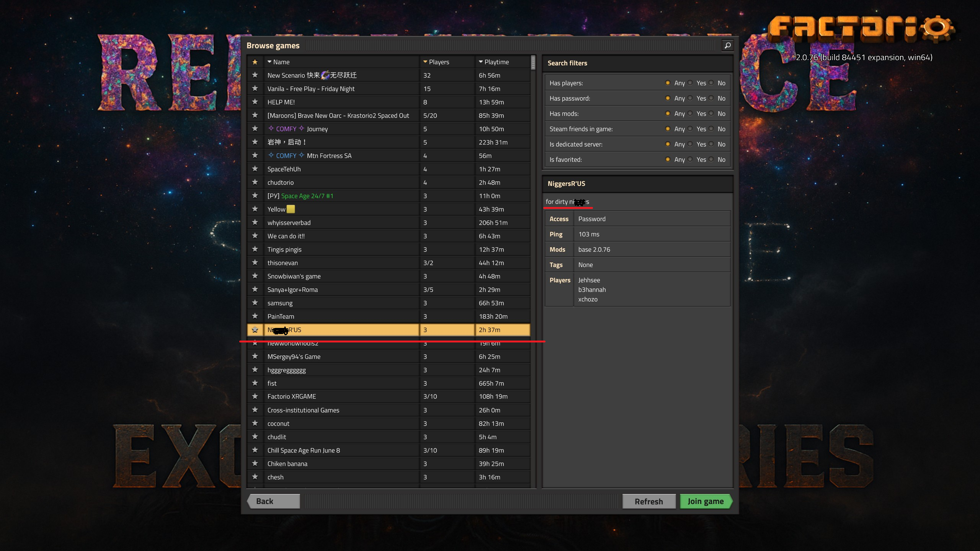980x551 pixels.
Task: Star the COMFY Journey server
Action: 255,129
